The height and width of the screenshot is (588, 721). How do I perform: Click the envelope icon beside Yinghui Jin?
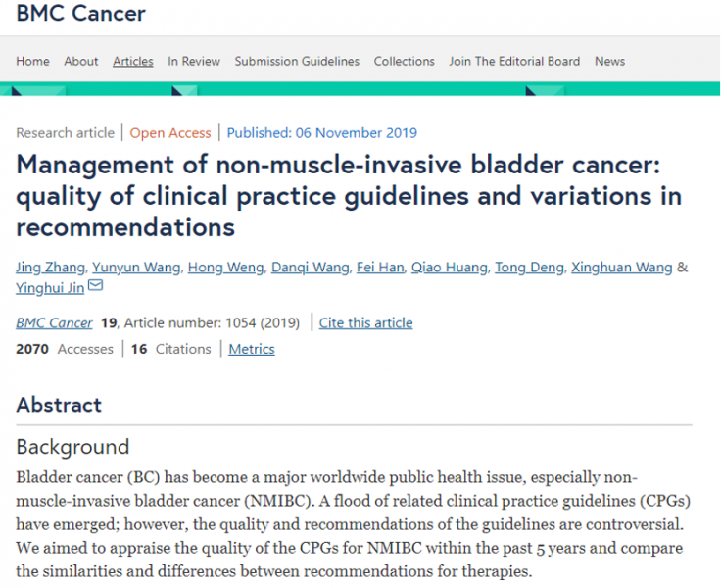click(x=95, y=286)
